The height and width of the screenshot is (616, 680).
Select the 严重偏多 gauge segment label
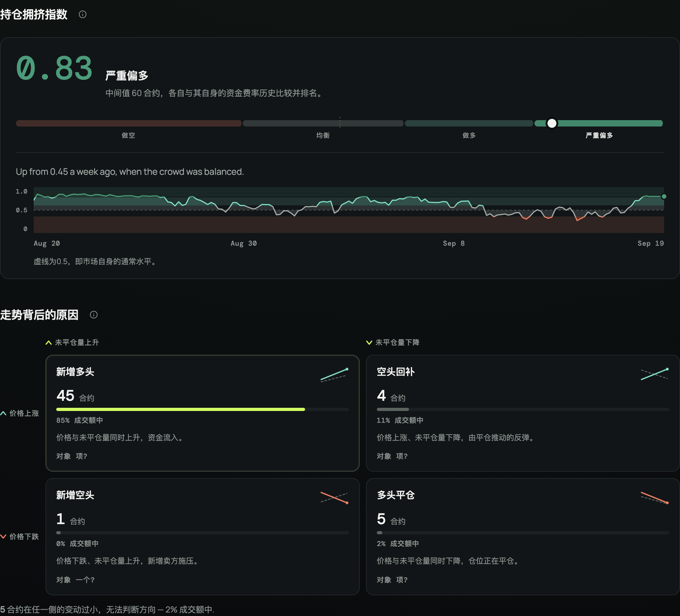click(x=599, y=136)
